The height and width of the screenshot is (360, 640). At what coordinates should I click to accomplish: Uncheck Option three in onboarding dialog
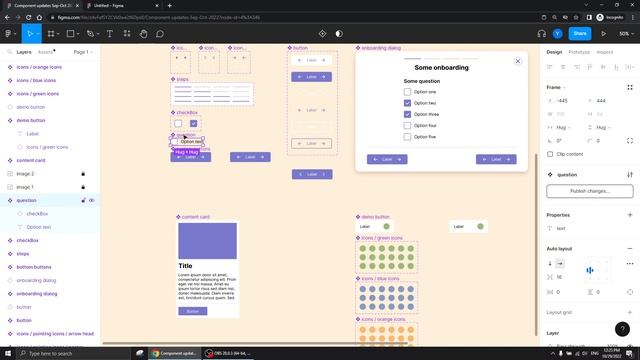pyautogui.click(x=407, y=114)
